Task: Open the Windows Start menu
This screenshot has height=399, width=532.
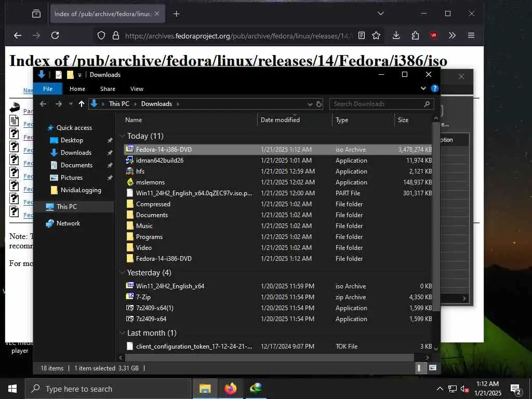Action: 12,389
